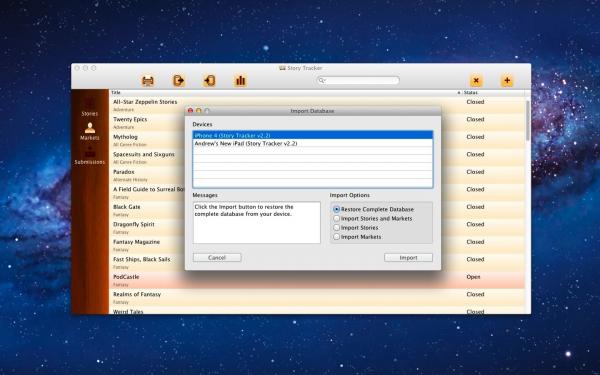Select the Twenty Epics market row

click(317, 123)
